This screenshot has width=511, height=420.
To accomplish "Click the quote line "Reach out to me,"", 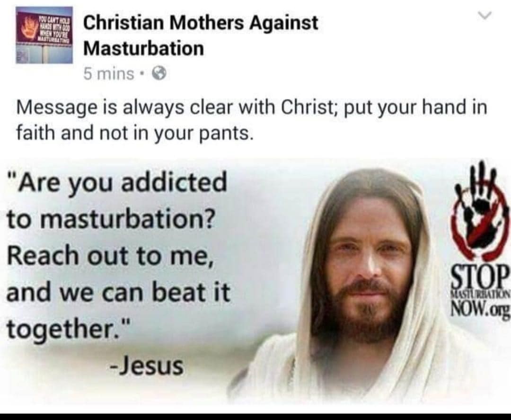I will click(111, 256).
